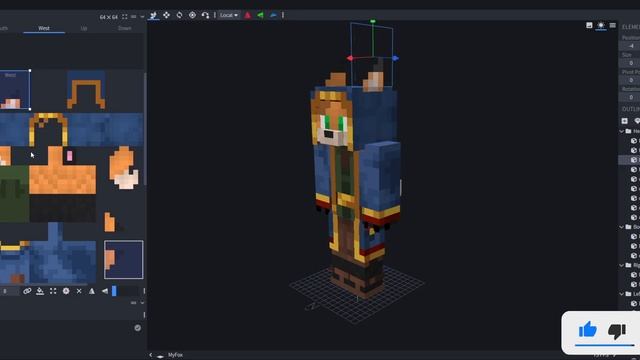Image resolution: width=640 pixels, height=360 pixels.
Task: Click the UV fullscreen icon near 64 x 64
Action: point(124,17)
